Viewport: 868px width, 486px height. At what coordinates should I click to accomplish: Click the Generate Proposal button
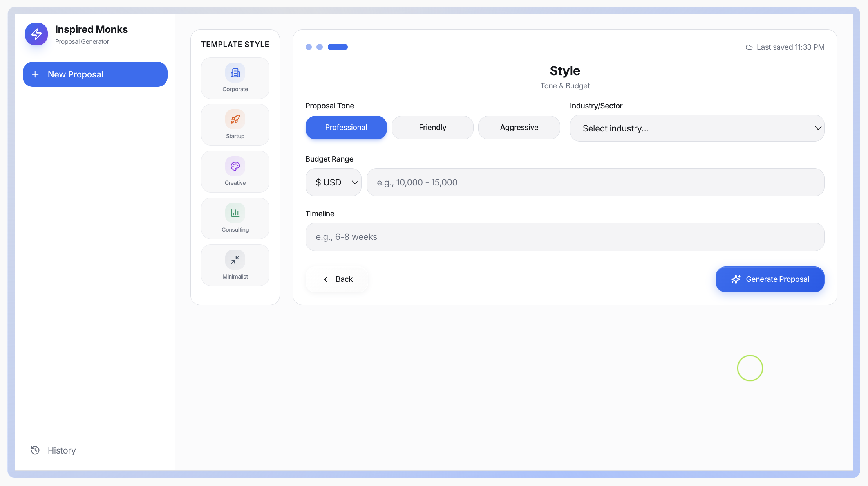click(x=769, y=279)
